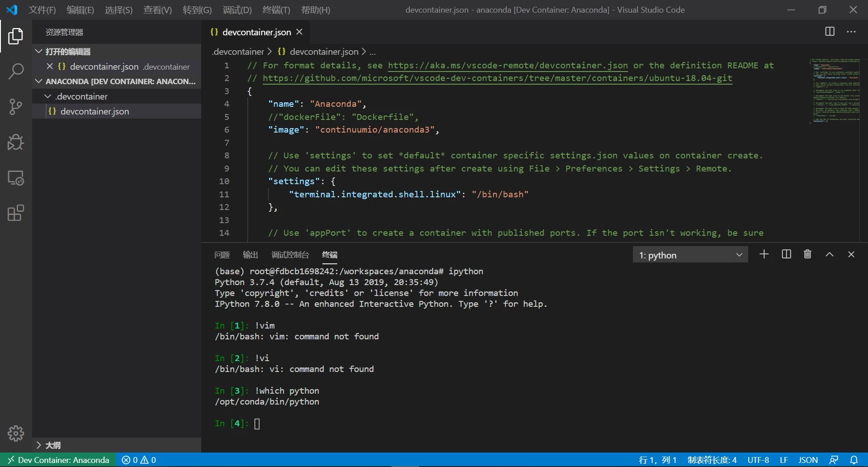This screenshot has width=868, height=467.
Task: Open the 转到(G) menu
Action: click(x=197, y=10)
